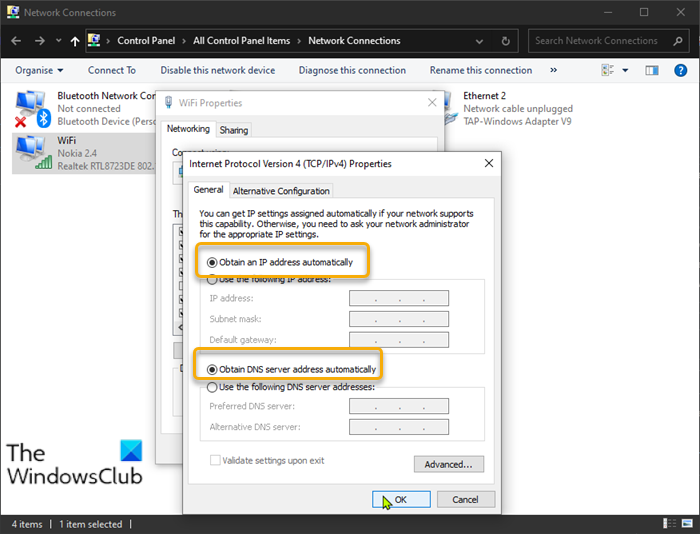Click Diagnose this connection

(x=352, y=71)
